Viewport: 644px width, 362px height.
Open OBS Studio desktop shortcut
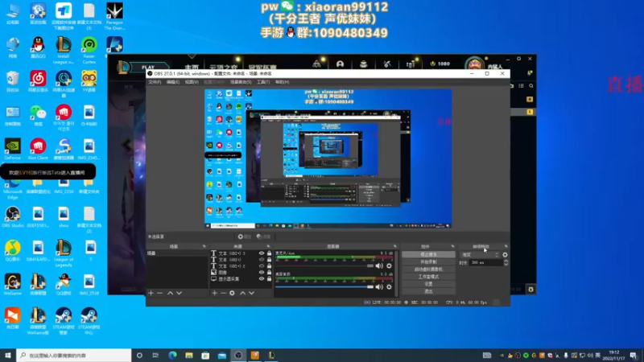13,217
